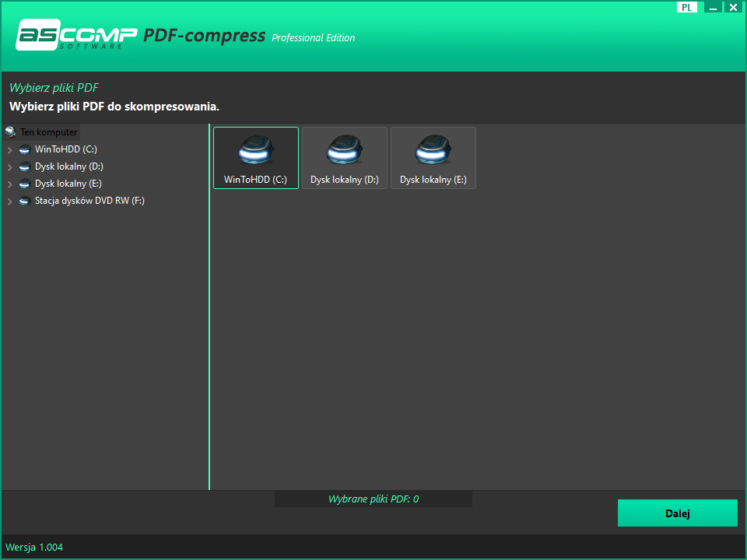This screenshot has height=560, width=747.
Task: Select 'Stacja dysków DVD RW (F:)' in tree
Action: coord(89,201)
